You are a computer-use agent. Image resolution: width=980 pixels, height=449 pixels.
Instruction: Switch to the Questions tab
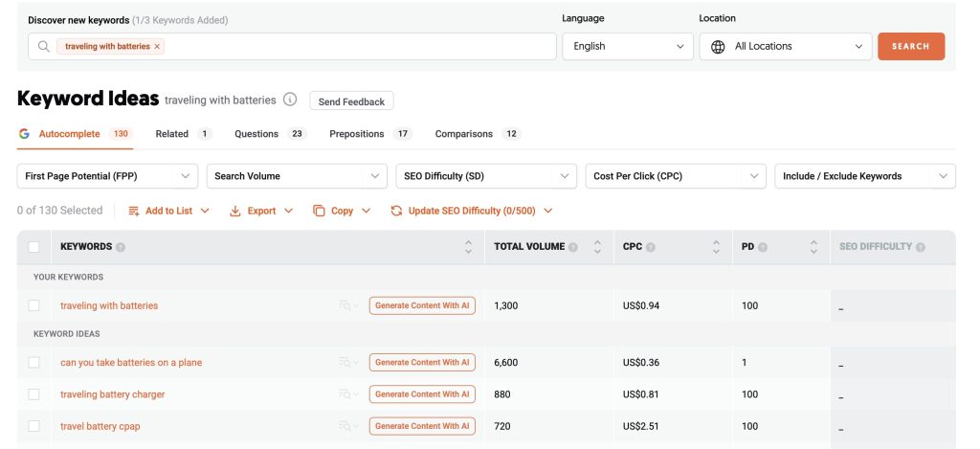pos(256,134)
